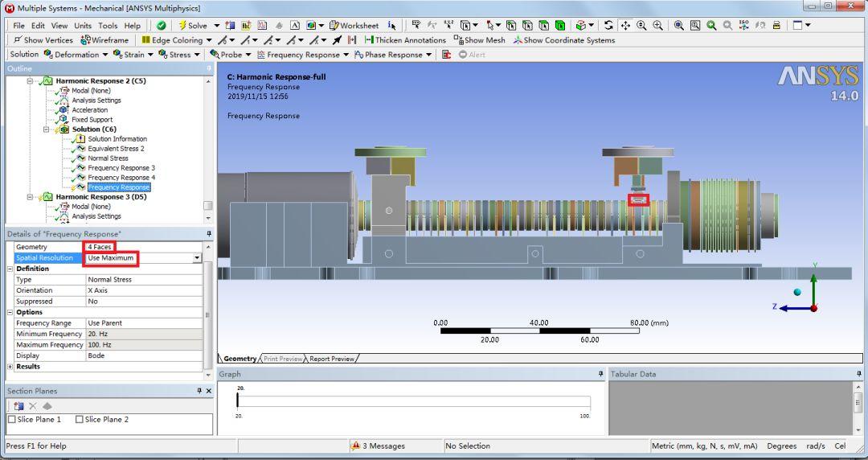868x460 pixels.
Task: Open the Worksheet view
Action: tap(354, 26)
